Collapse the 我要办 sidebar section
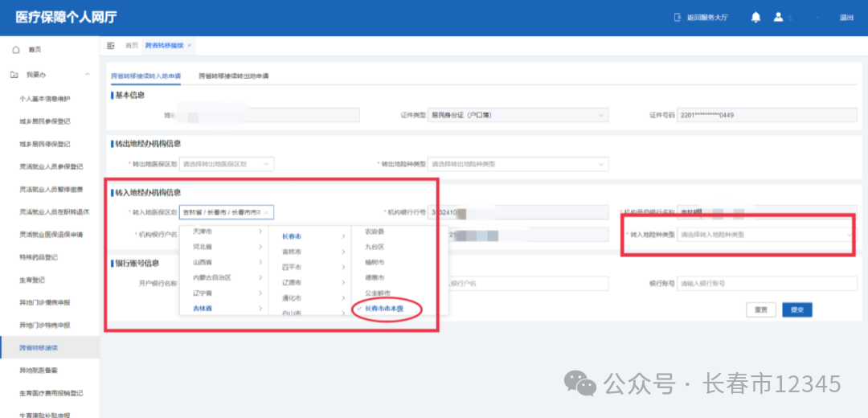Screen dimensions: 868x418 click(87, 74)
